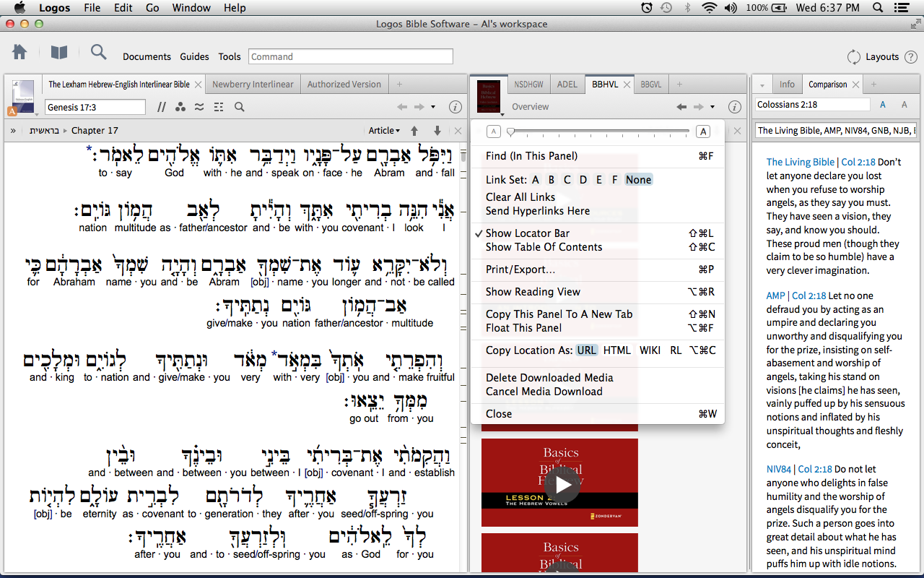This screenshot has height=578, width=924.
Task: Open the Guides menu
Action: point(194,57)
